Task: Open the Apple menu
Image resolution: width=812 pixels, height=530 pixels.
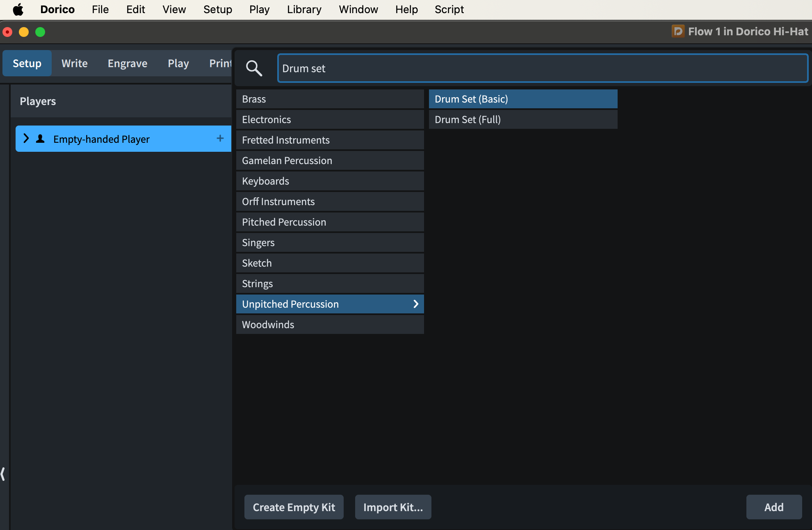Action: (x=18, y=9)
